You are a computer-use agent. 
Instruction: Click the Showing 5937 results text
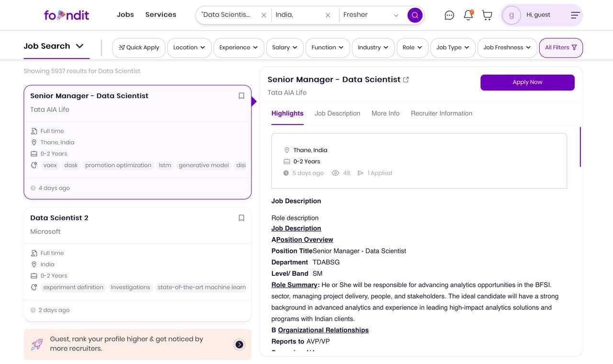tap(82, 71)
